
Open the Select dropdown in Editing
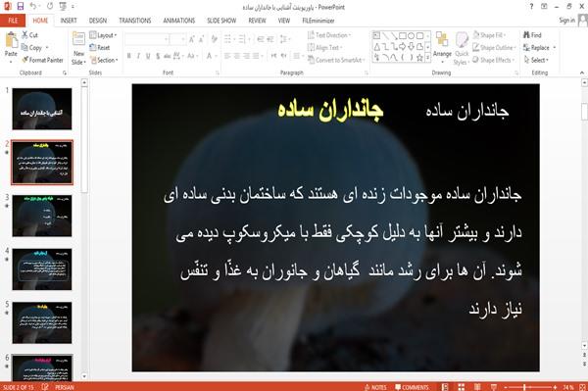(536, 60)
